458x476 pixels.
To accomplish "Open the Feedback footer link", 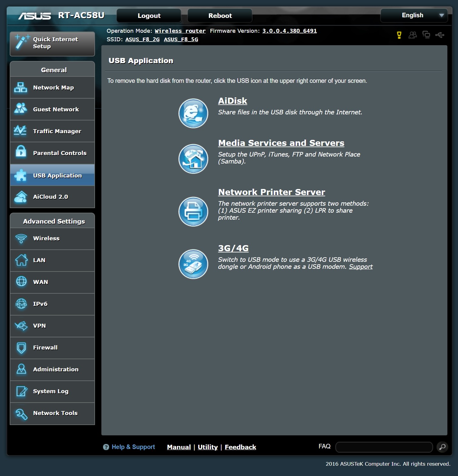I will 240,447.
